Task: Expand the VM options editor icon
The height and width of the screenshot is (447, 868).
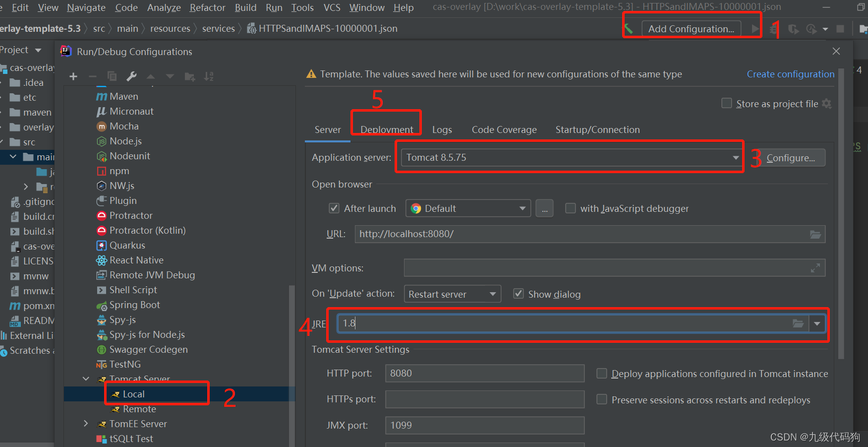Action: tap(816, 267)
